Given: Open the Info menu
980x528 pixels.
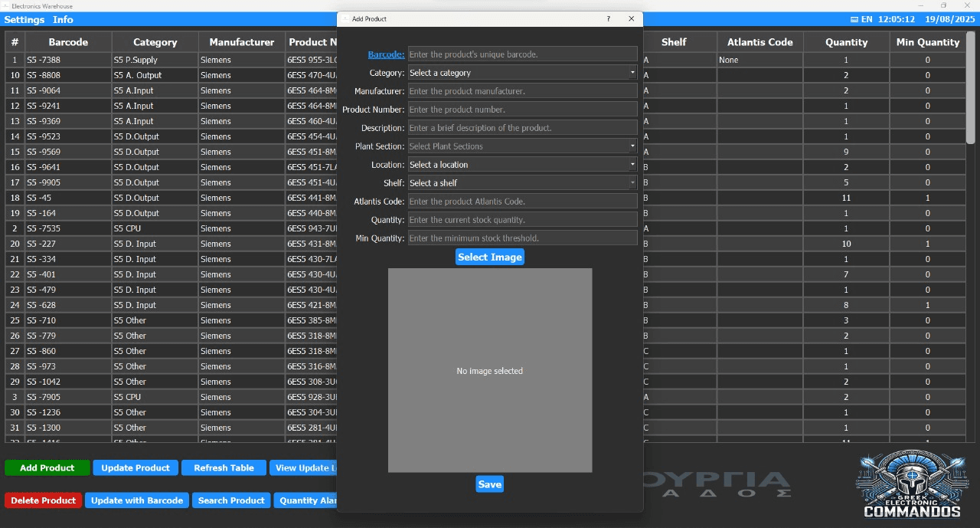Looking at the screenshot, I should tap(63, 19).
